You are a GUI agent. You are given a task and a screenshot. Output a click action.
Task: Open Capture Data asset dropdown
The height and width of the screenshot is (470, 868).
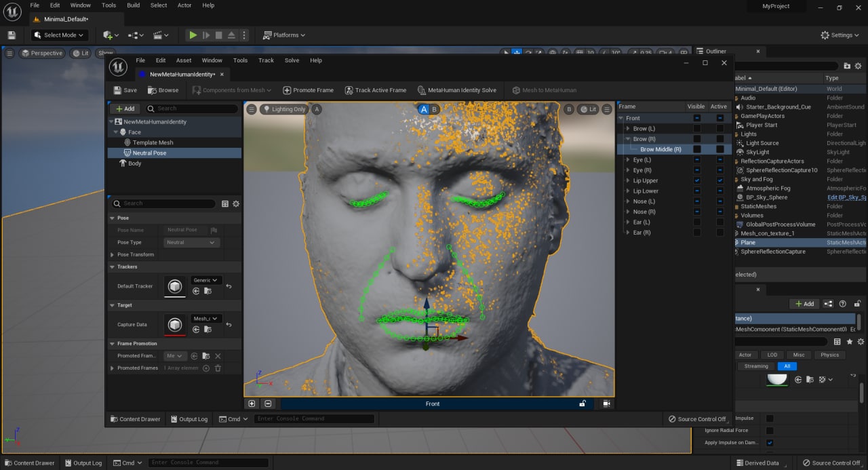pos(206,318)
